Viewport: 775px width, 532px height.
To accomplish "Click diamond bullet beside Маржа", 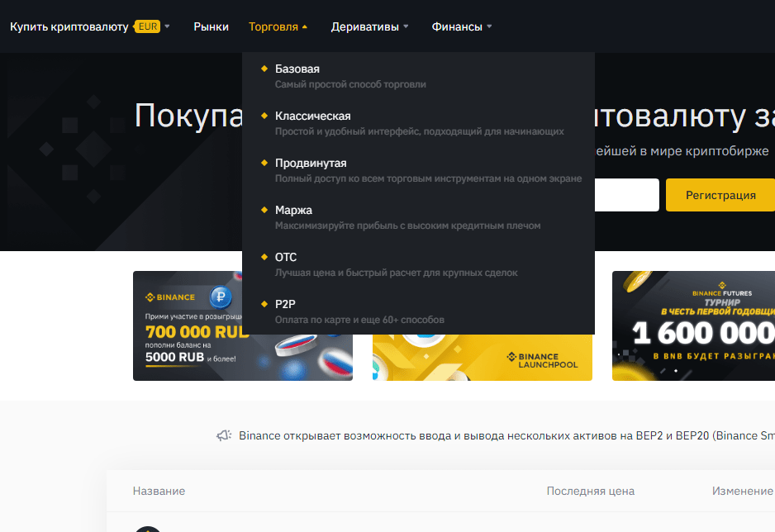I will [264, 210].
